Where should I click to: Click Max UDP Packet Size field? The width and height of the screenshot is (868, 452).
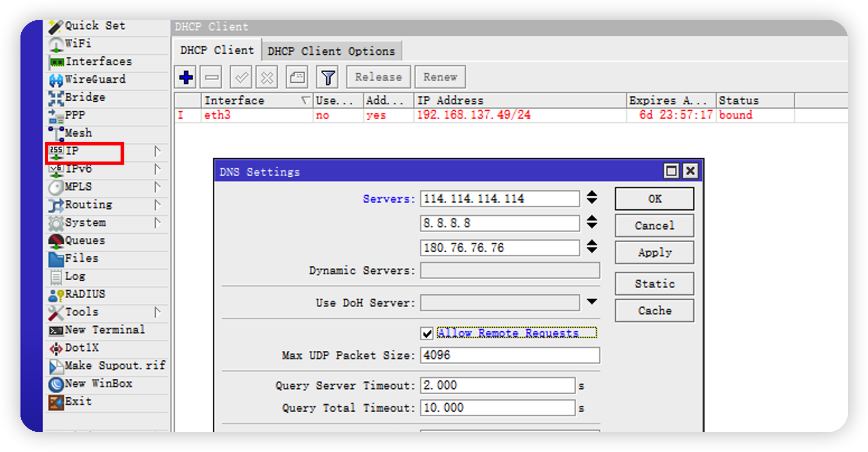point(510,355)
